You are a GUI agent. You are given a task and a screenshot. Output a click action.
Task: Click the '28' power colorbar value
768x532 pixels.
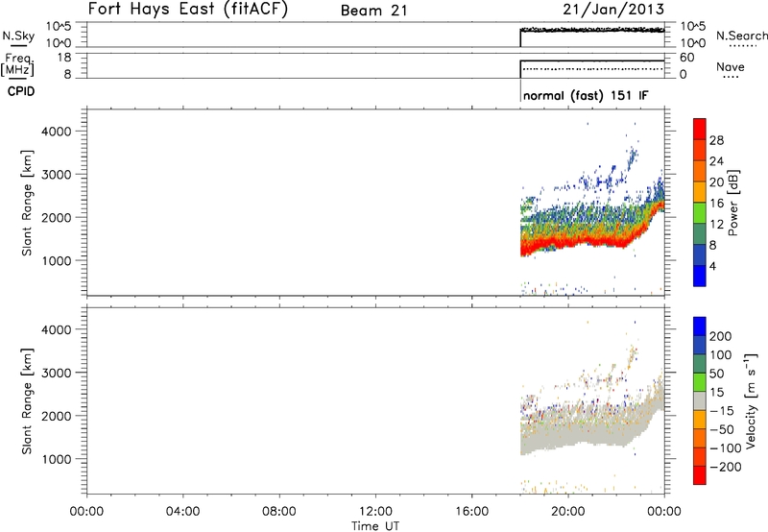pyautogui.click(x=716, y=140)
